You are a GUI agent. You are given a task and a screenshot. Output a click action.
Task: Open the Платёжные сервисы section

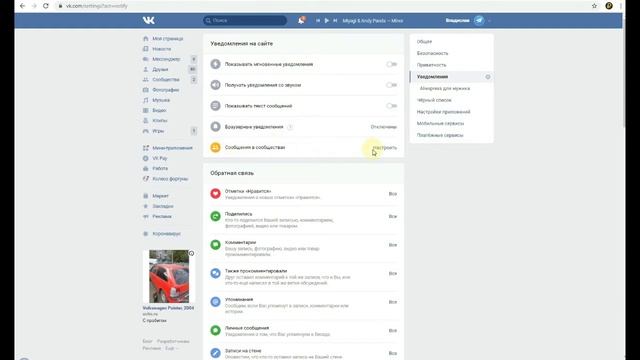tap(440, 135)
